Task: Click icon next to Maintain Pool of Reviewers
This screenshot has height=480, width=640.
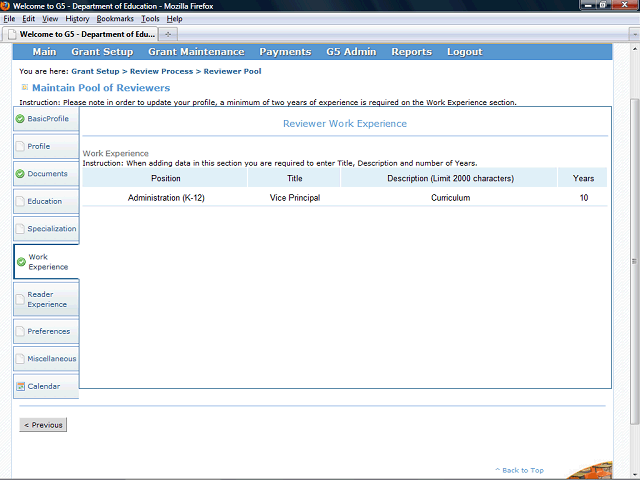Action: (x=24, y=87)
